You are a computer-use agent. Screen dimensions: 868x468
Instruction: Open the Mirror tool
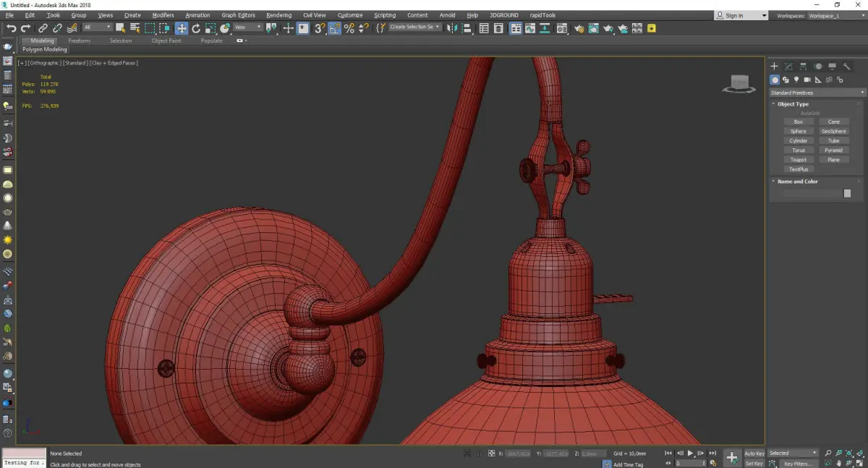point(452,28)
